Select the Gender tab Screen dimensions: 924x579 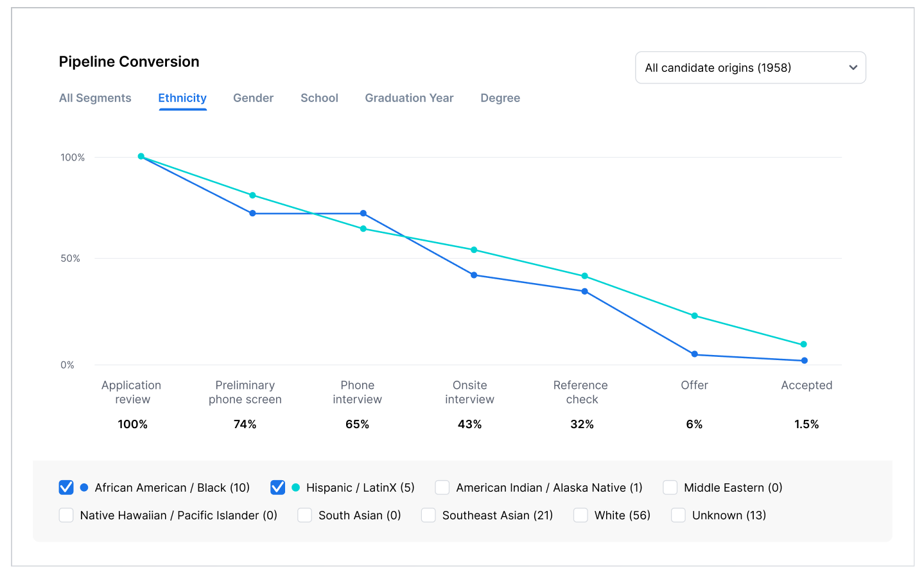[x=253, y=98]
